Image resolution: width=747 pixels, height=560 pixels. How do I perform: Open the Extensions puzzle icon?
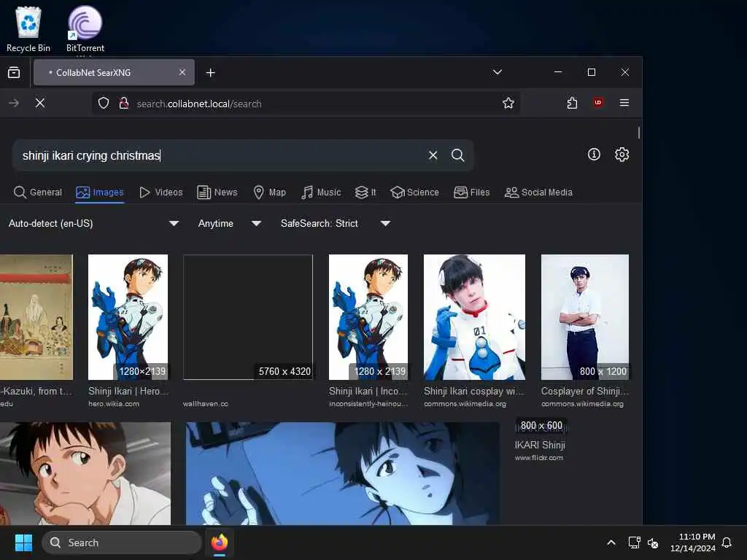point(572,103)
